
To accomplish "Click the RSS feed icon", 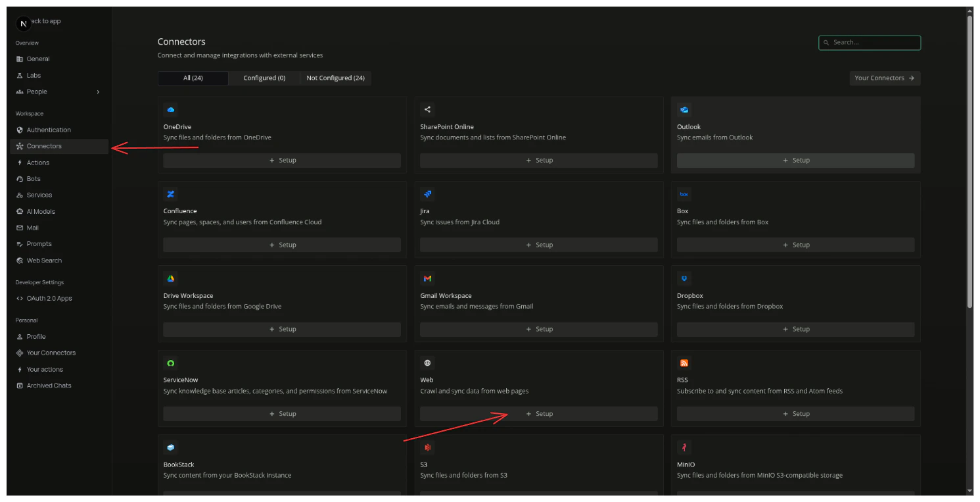I will [x=684, y=363].
